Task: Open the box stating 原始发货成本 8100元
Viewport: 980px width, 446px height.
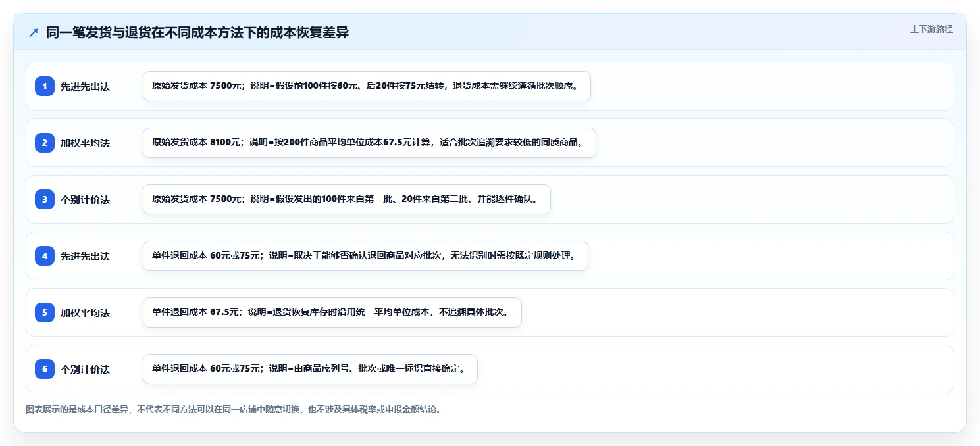Action: click(369, 143)
